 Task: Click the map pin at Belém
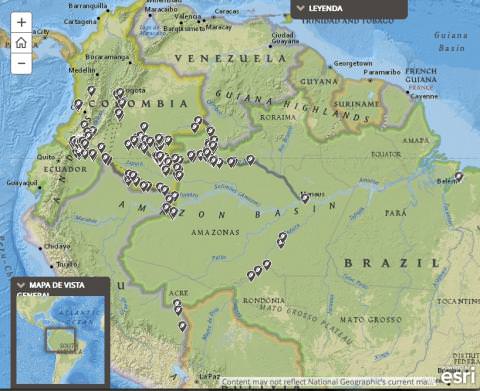pyautogui.click(x=459, y=177)
